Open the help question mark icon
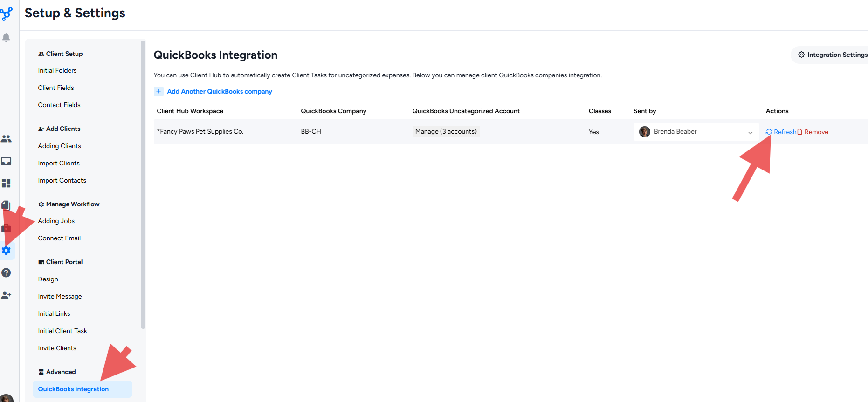 click(x=6, y=273)
